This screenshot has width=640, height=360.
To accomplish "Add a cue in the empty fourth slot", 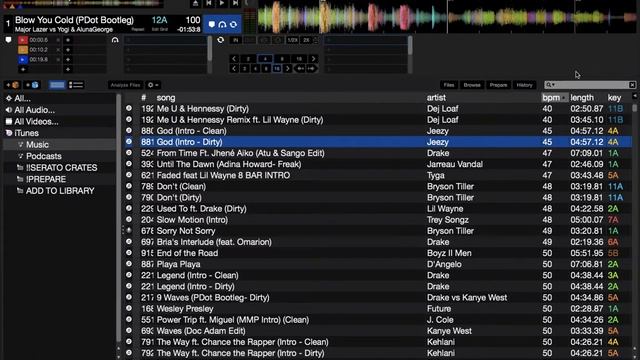I will (x=23, y=69).
